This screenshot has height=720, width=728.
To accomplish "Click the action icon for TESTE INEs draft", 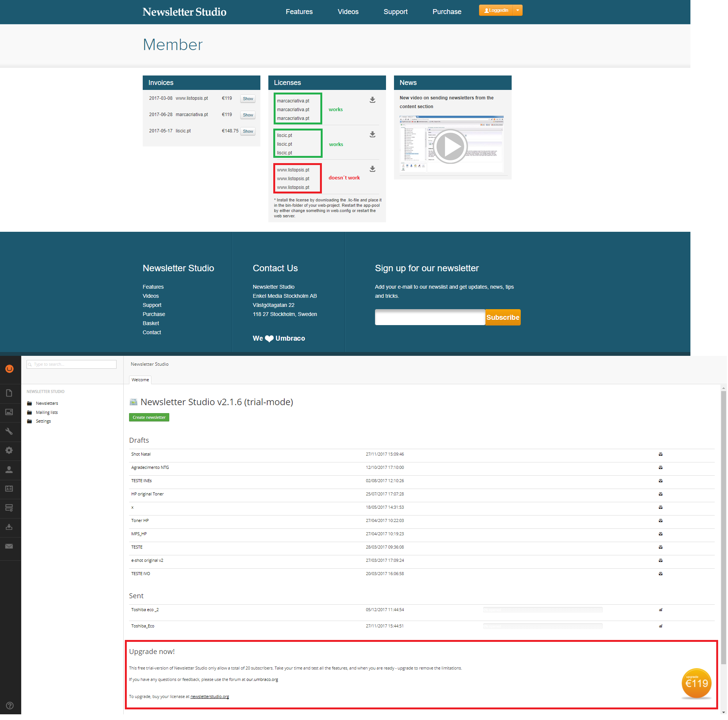I will [x=661, y=481].
